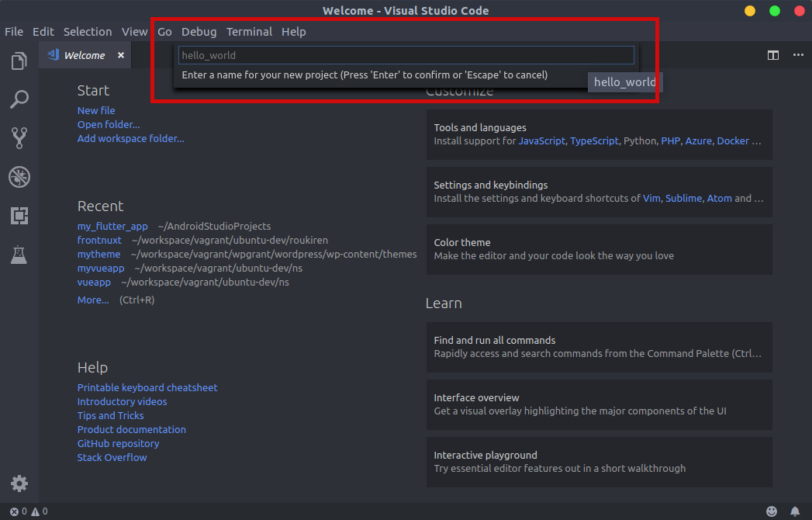Open the Manage settings gear icon
The height and width of the screenshot is (520, 812).
pos(19,483)
